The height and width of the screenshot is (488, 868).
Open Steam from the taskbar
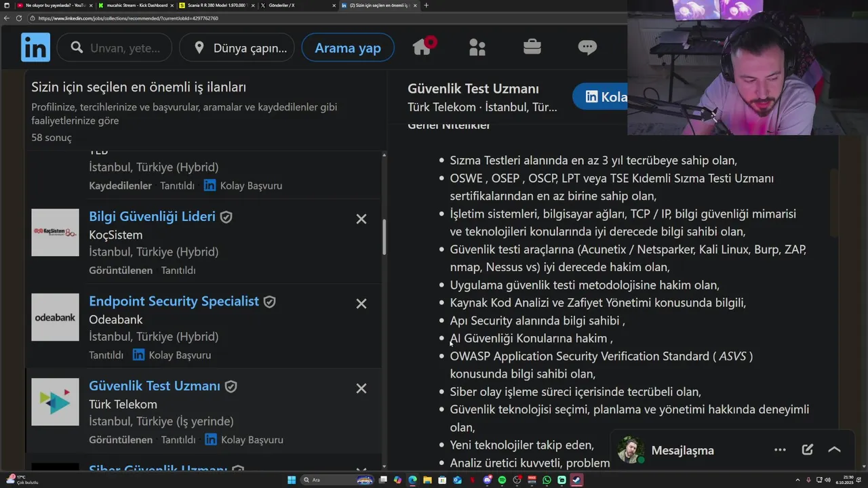click(576, 480)
